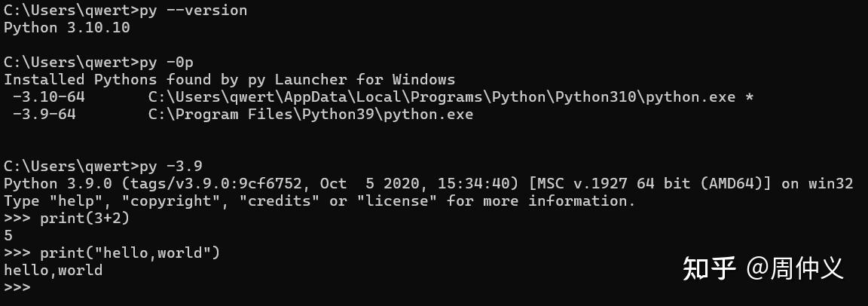Click the "-3.9-64" version entry
This screenshot has height=306, width=868.
(44, 115)
